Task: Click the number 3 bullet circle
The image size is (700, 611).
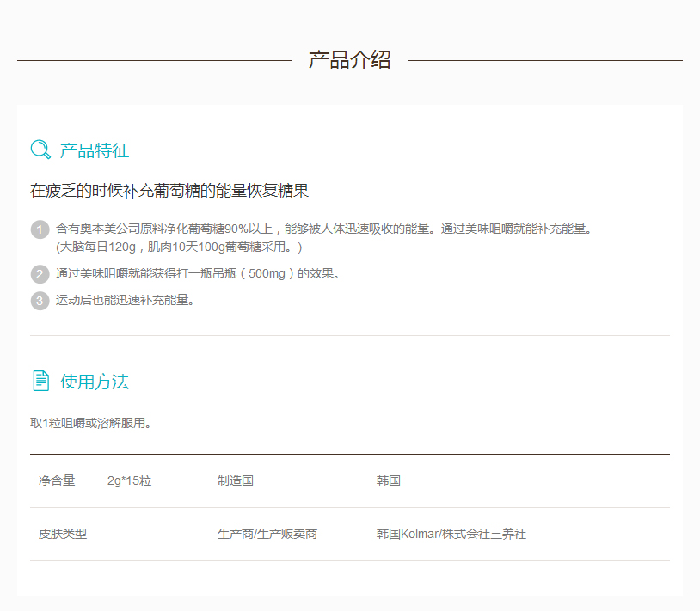Action: click(x=40, y=301)
